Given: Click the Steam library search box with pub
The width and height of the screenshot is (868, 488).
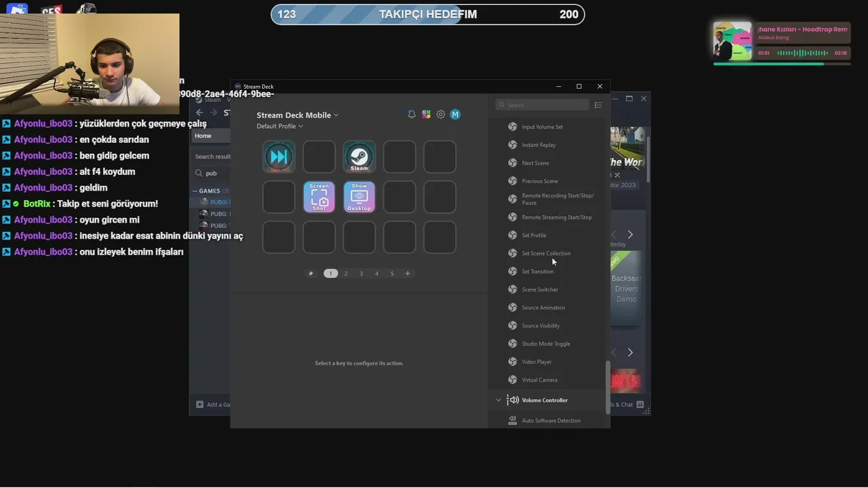Looking at the screenshot, I should (213, 173).
